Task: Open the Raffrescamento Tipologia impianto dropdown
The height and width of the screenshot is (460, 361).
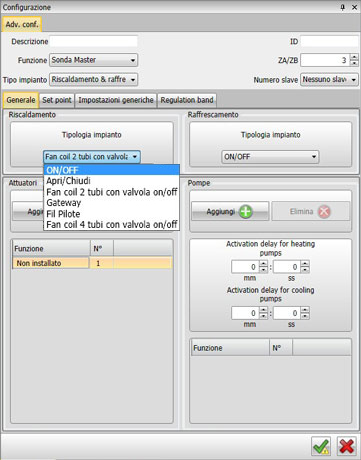Action: pos(270,157)
